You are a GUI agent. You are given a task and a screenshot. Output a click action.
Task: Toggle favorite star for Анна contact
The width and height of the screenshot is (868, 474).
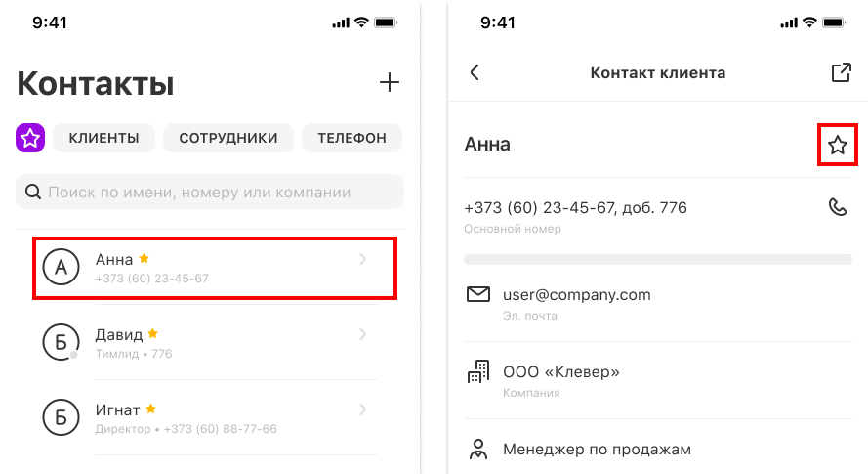838,146
